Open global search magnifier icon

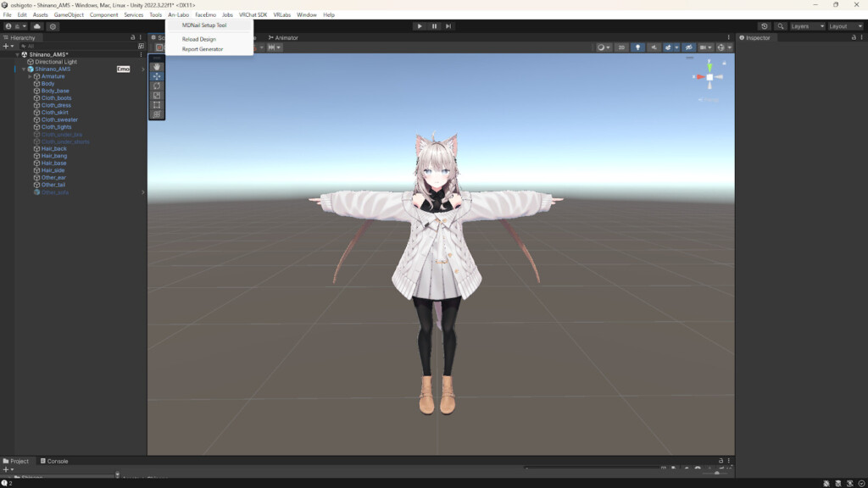781,26
